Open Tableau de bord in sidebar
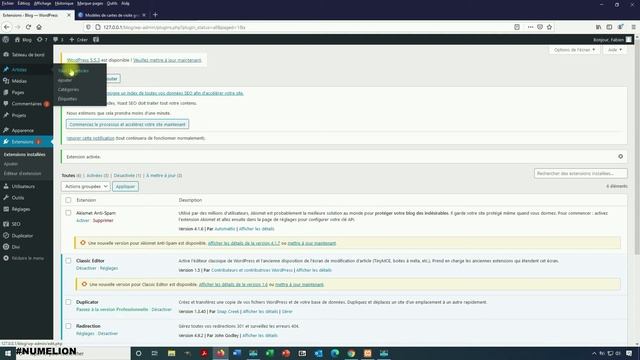Viewport: 640px width, 360px height. click(27, 54)
